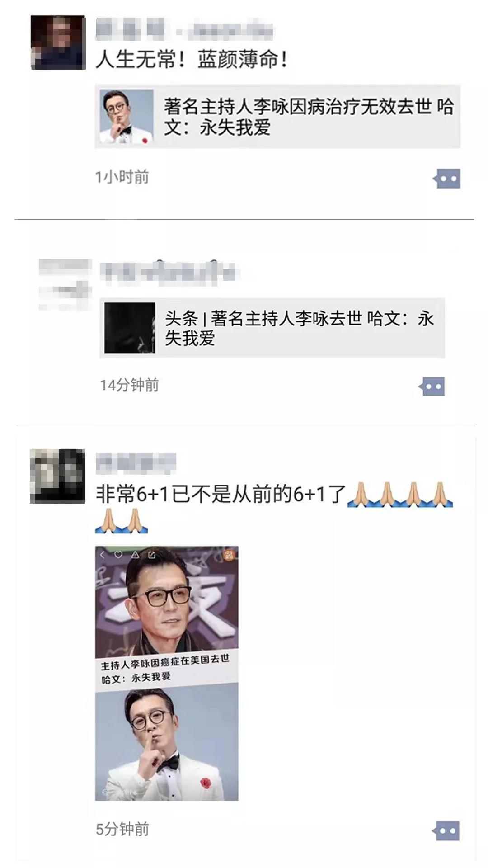
Task: Tap the white-suit thumbnail in first link card
Action: pyautogui.click(x=127, y=116)
